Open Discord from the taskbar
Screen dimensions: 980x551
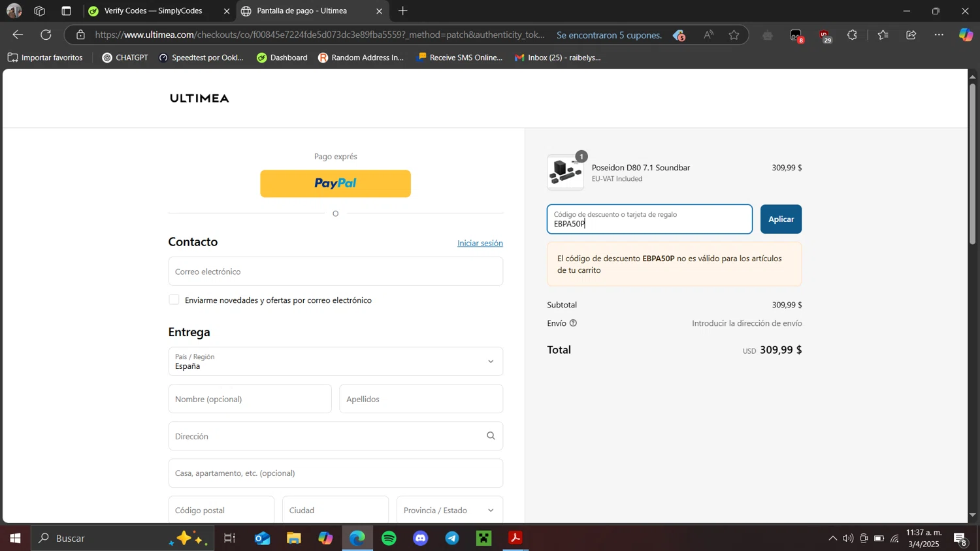click(421, 539)
